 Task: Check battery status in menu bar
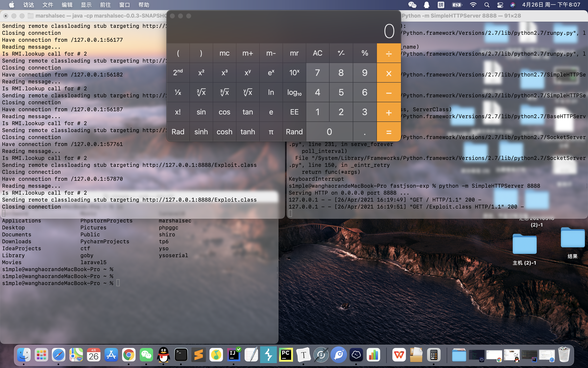(x=457, y=5)
